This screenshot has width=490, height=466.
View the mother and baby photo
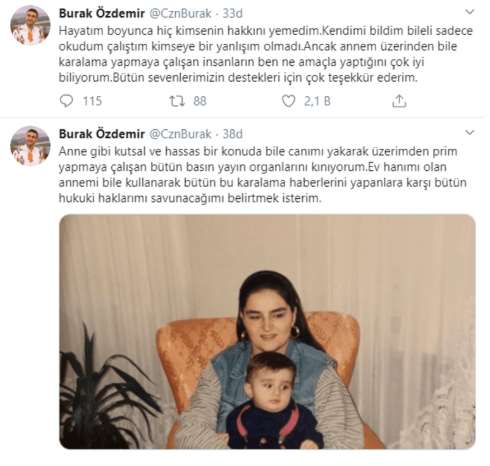[267, 332]
